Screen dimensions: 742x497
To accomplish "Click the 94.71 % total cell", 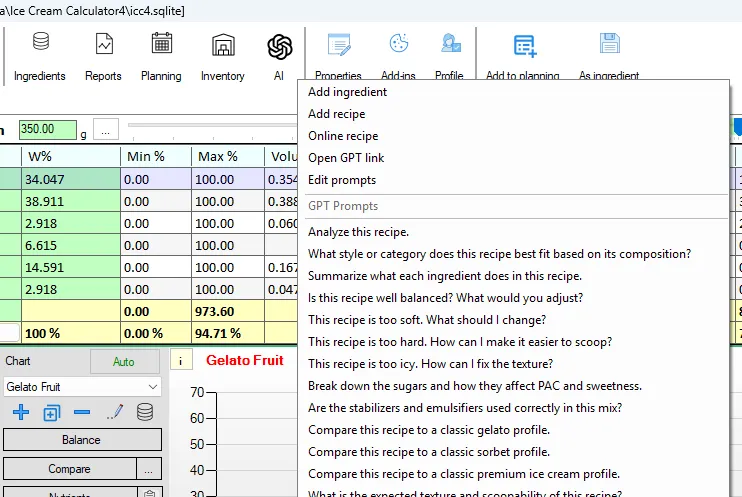I will (x=228, y=333).
